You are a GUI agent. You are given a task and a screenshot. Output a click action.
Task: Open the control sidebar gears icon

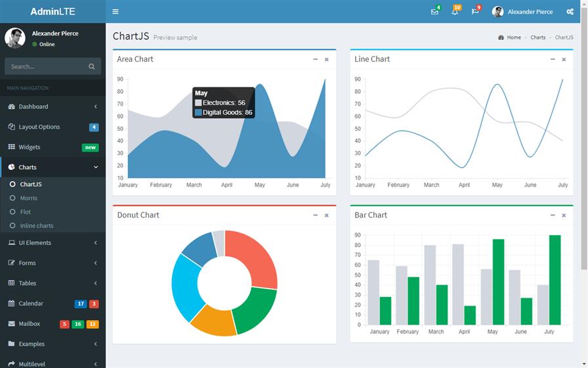click(x=570, y=12)
